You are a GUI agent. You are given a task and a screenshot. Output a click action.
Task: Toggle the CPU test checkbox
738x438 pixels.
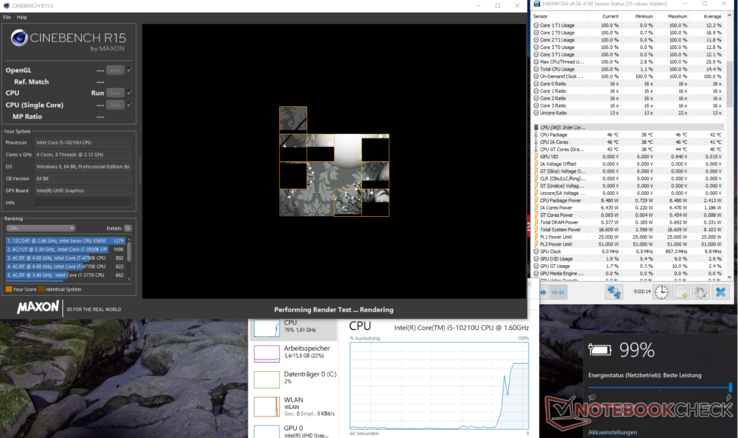click(x=129, y=92)
